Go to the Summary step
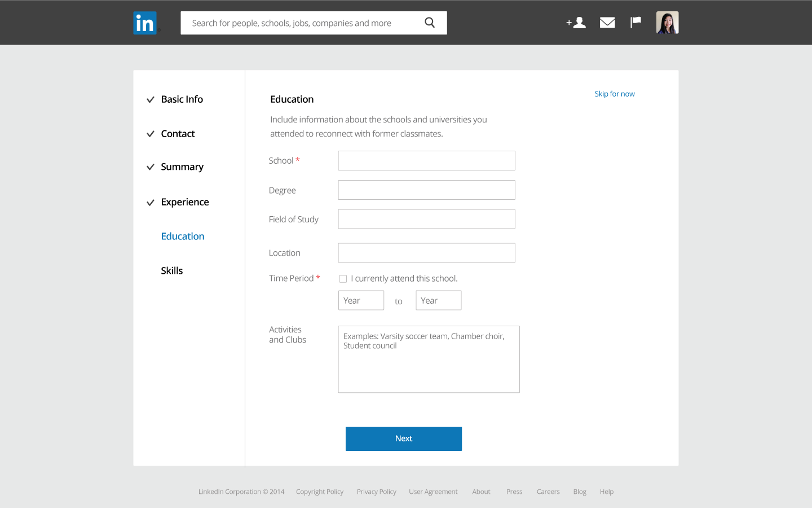Image resolution: width=812 pixels, height=508 pixels. pyautogui.click(x=182, y=167)
